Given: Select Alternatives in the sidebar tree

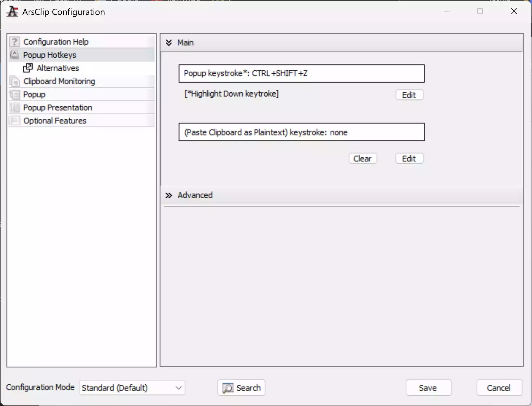Looking at the screenshot, I should [58, 68].
